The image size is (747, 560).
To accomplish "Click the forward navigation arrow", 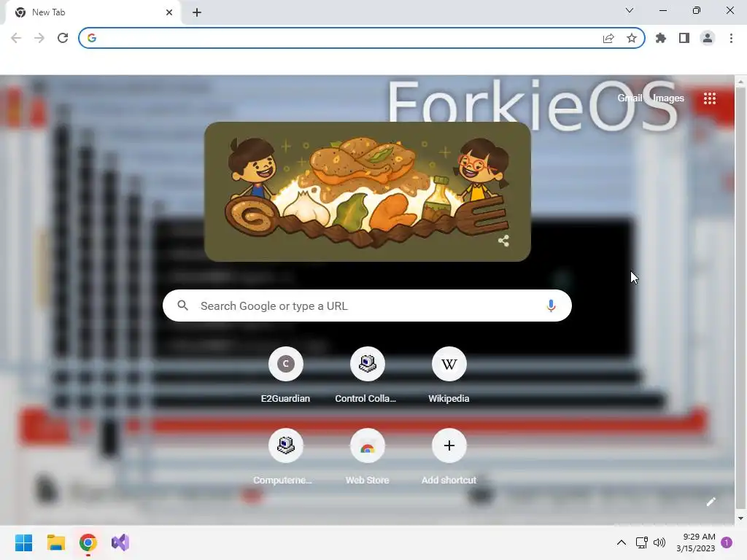I will (39, 38).
